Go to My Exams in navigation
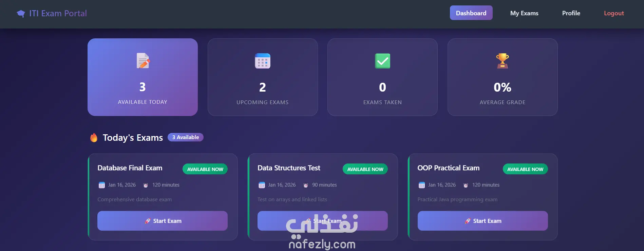Screen dimensions: 644x251 point(524,13)
